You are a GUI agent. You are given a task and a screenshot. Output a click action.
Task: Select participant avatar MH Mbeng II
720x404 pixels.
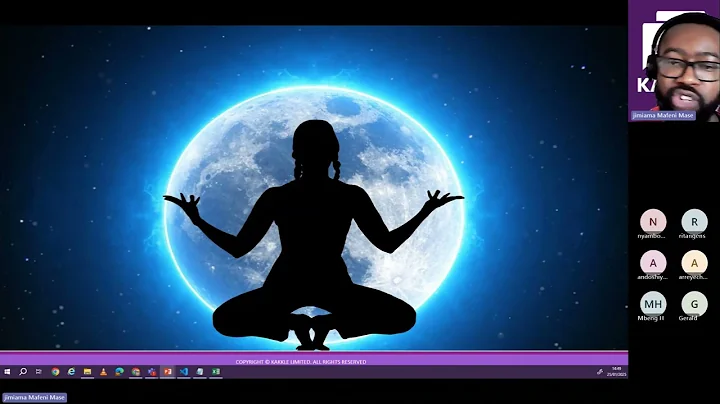pyautogui.click(x=653, y=303)
